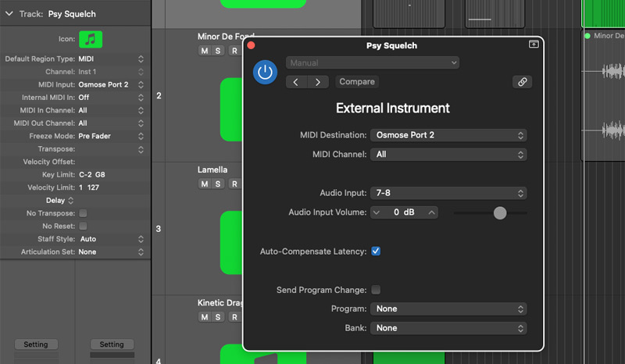Click the green music note track icon
The image size is (625, 364).
point(91,39)
